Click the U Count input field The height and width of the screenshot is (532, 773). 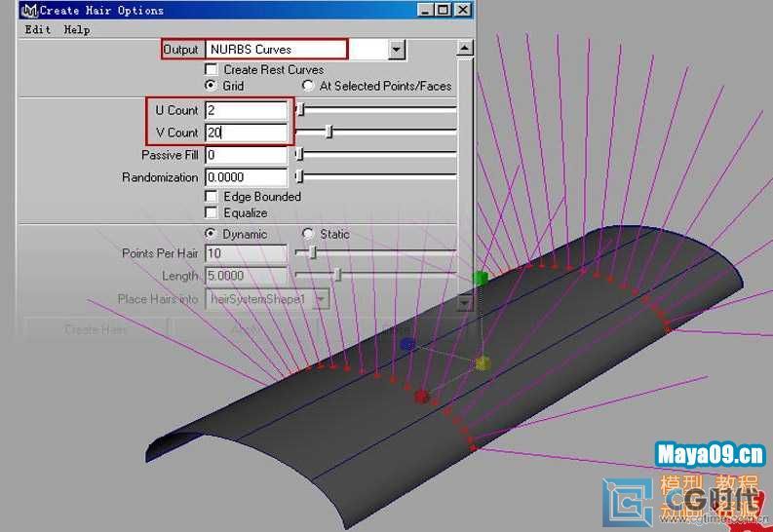coord(247,110)
